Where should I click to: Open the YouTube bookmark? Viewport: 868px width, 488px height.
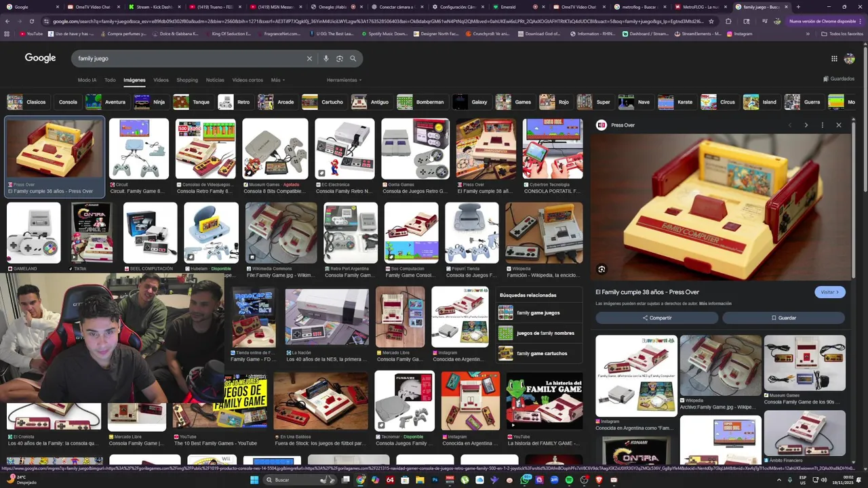pos(31,34)
